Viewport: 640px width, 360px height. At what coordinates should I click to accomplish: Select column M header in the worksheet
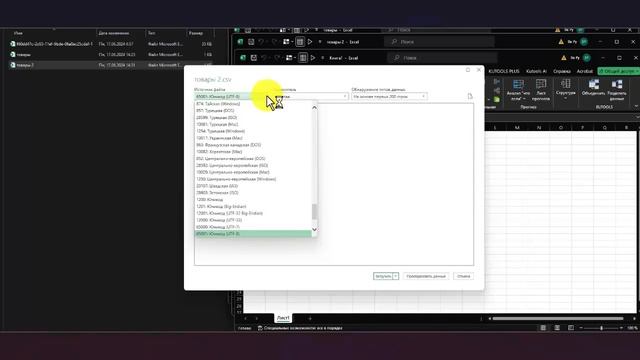pyautogui.click(x=517, y=128)
